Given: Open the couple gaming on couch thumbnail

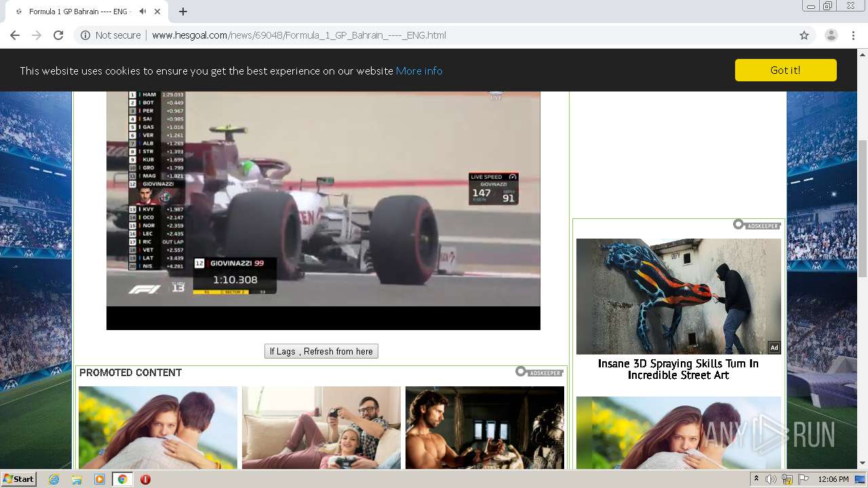Looking at the screenshot, I should pyautogui.click(x=321, y=428).
